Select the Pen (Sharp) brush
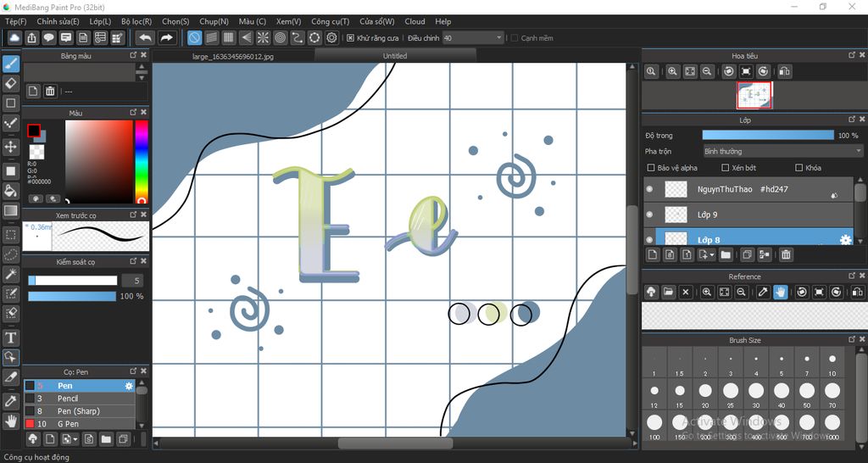 coord(79,411)
